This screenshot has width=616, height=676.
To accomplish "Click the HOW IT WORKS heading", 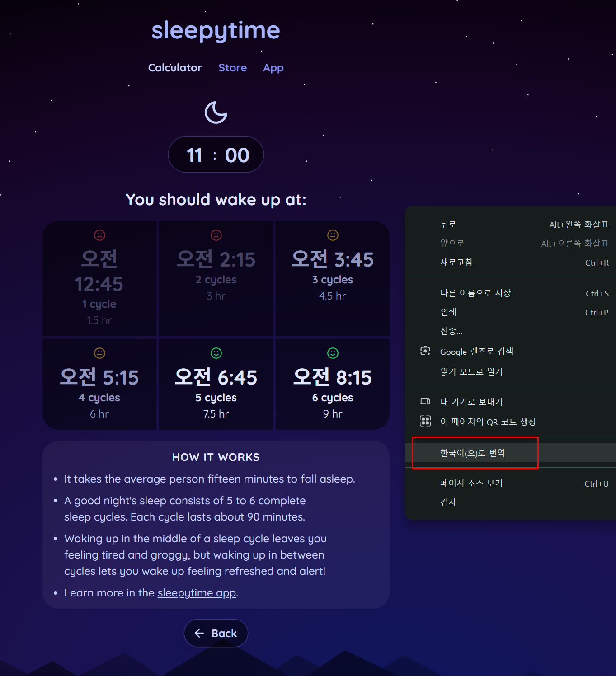I will pyautogui.click(x=216, y=457).
